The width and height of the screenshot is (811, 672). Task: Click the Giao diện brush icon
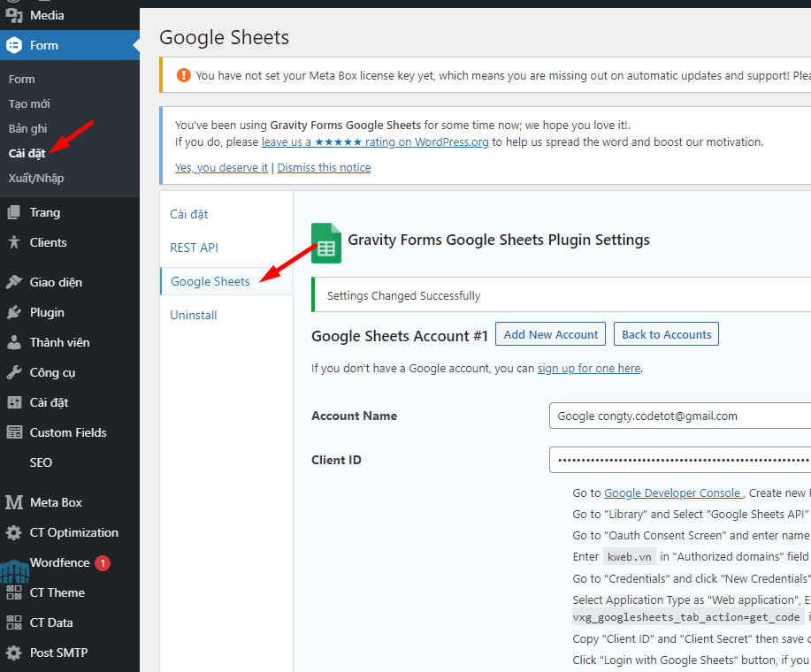click(14, 282)
